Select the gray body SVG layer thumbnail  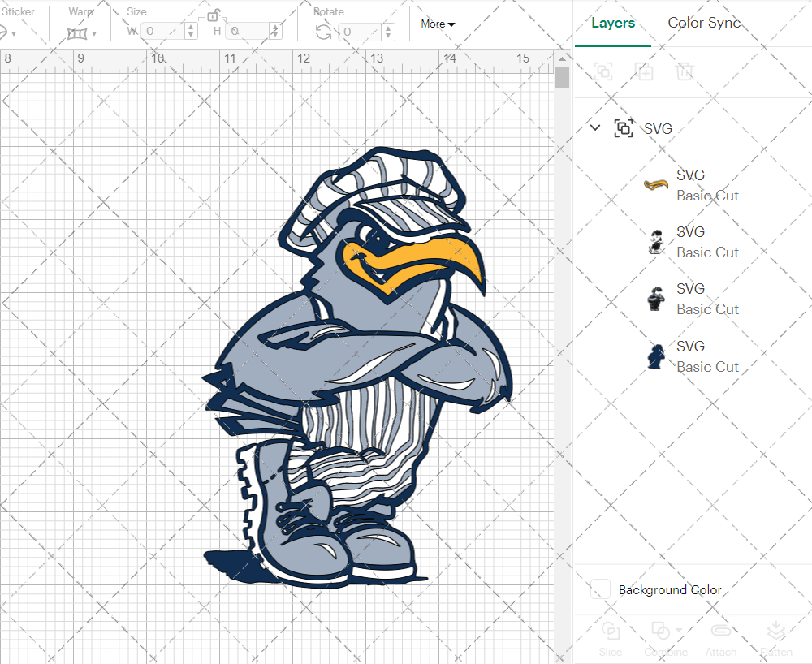click(655, 299)
